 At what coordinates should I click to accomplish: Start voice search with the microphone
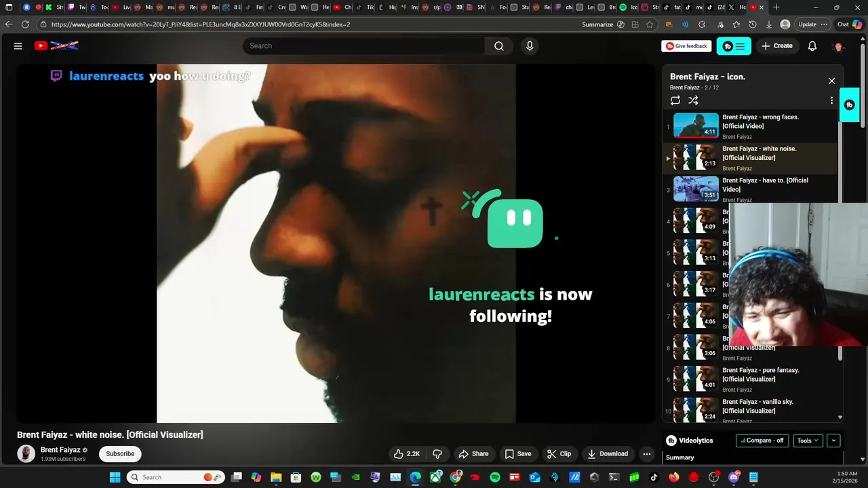pyautogui.click(x=530, y=46)
